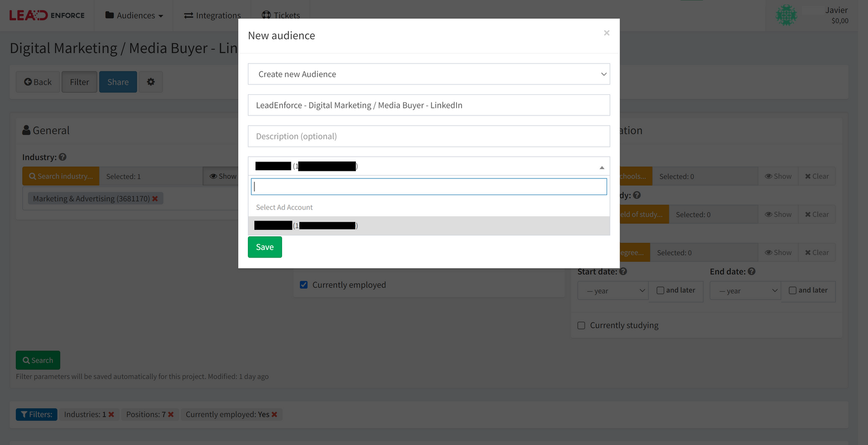Open the Integrations menu item
Viewport: 868px width, 445px height.
[212, 15]
